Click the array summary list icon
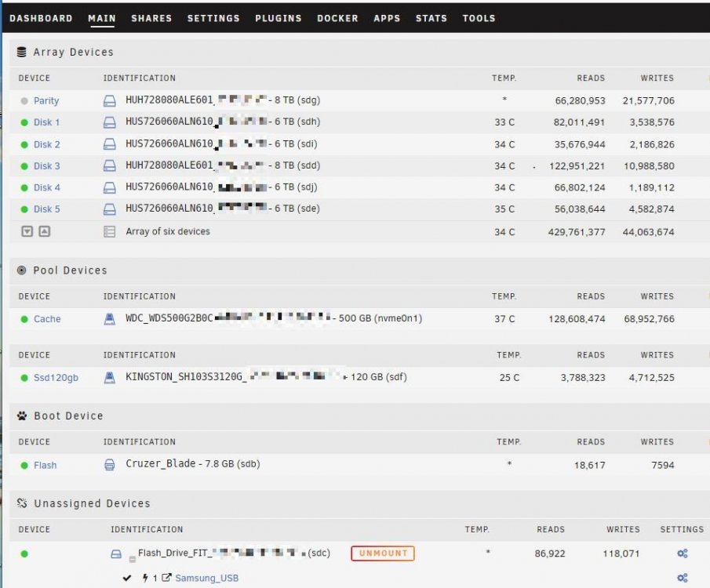The height and width of the screenshot is (588, 710). click(x=110, y=232)
